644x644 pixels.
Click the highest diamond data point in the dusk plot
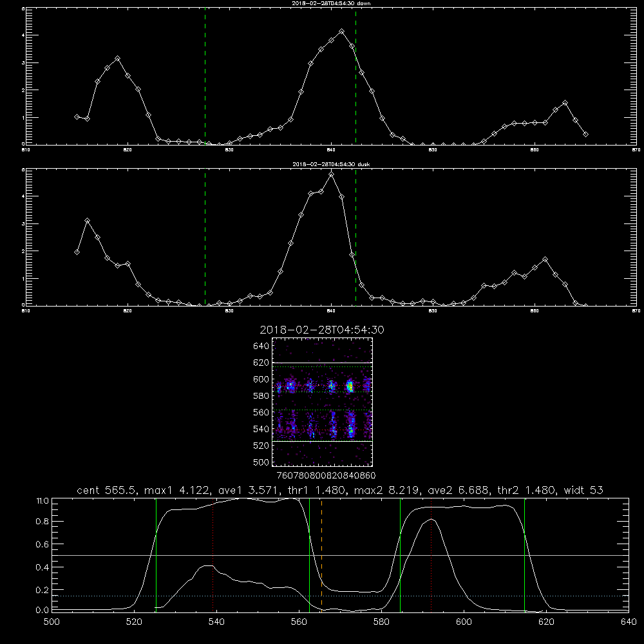tap(332, 175)
